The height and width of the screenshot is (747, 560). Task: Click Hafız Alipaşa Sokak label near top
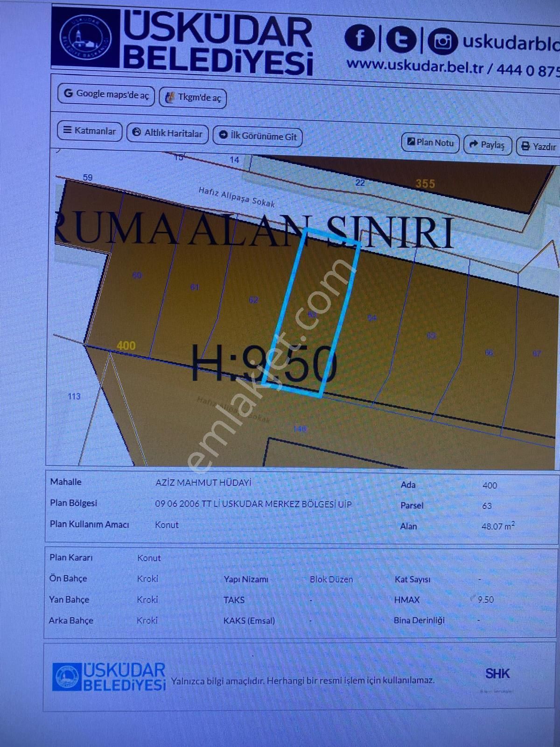[x=237, y=197]
